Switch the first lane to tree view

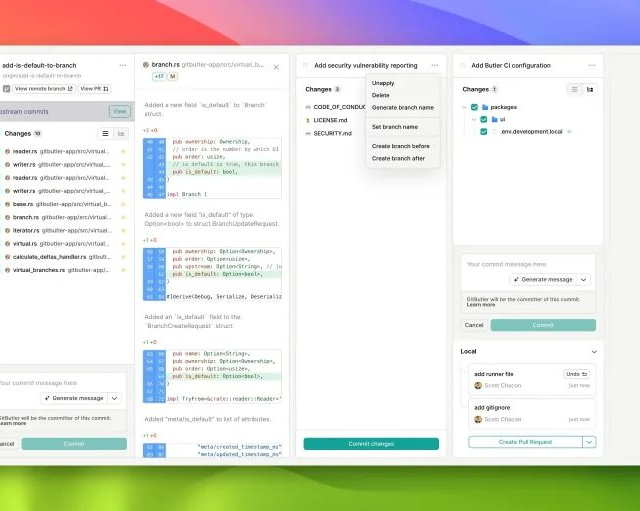coord(121,133)
